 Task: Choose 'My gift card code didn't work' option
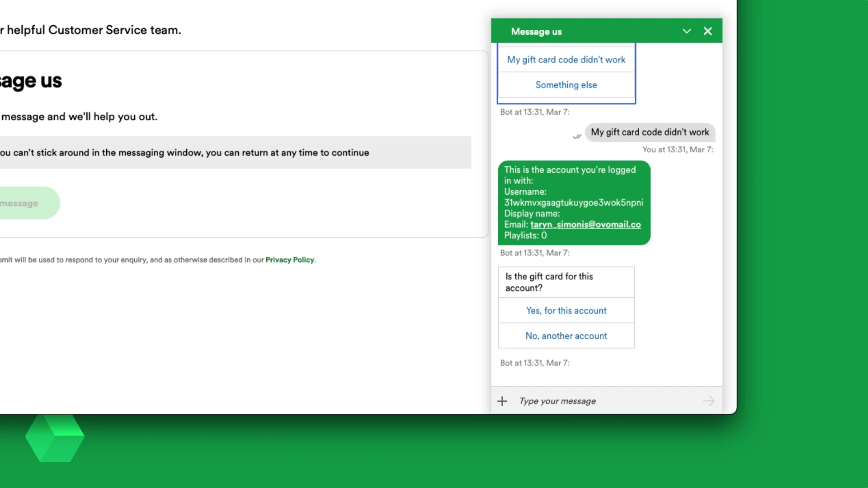(x=566, y=60)
